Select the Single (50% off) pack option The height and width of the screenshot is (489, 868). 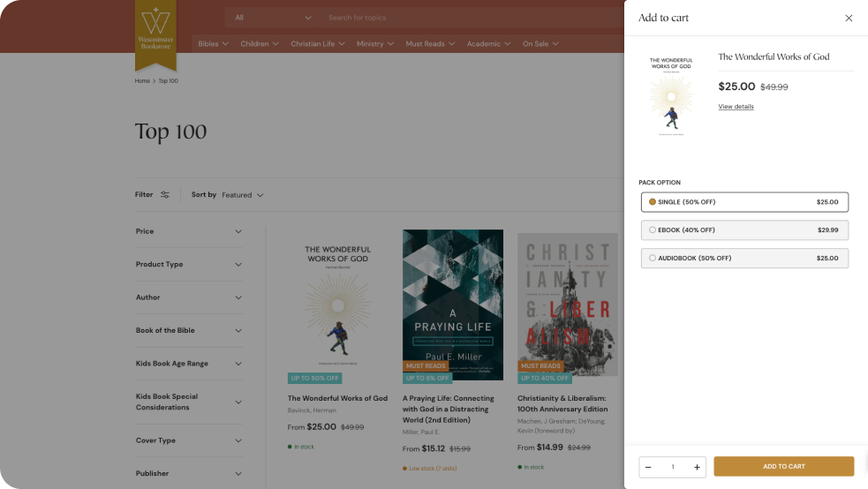(744, 202)
